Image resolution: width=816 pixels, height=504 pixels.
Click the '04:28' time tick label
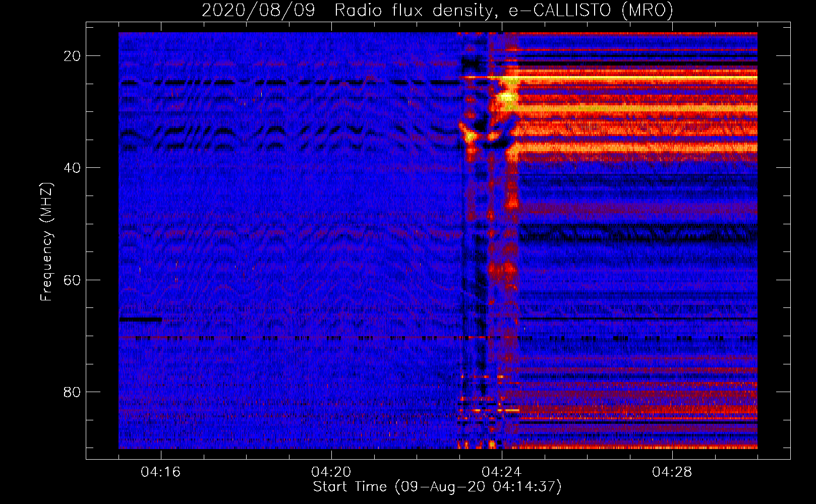(672, 472)
